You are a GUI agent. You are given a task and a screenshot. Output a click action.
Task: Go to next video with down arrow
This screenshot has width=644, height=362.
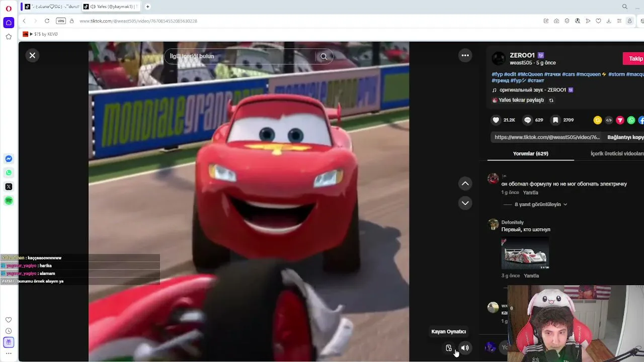pos(465,203)
